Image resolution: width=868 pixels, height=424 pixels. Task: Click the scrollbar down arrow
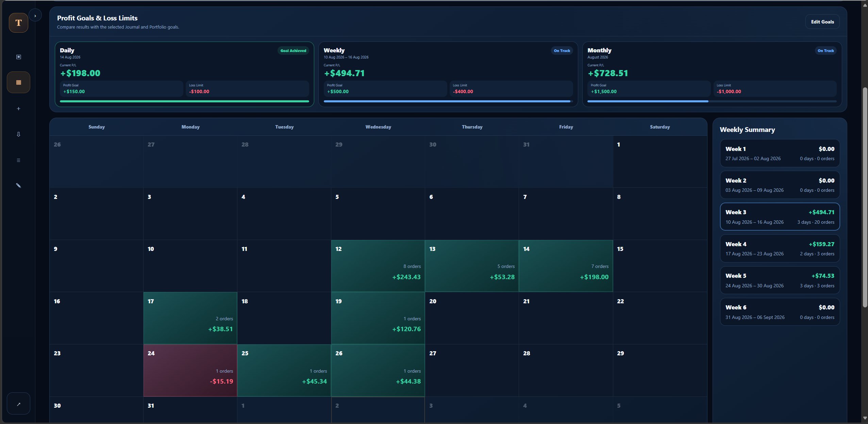click(x=865, y=418)
